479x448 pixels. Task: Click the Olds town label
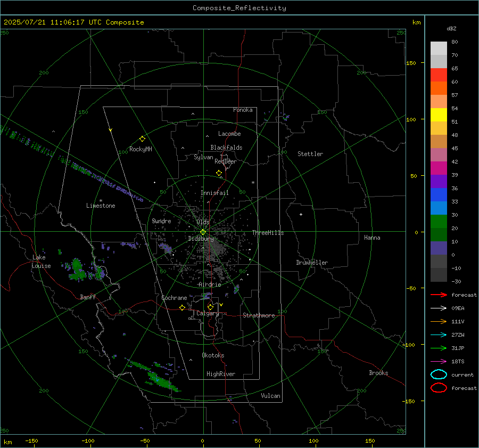(203, 222)
